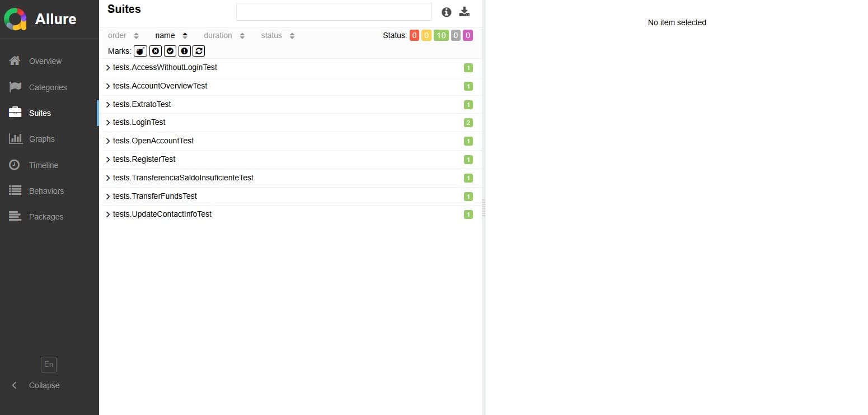
Task: Download the suites CSV via download icon
Action: (464, 12)
